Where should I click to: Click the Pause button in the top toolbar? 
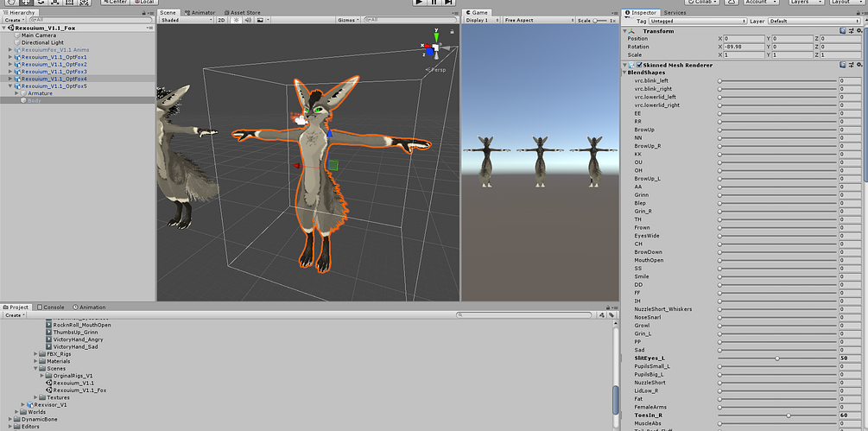[434, 3]
